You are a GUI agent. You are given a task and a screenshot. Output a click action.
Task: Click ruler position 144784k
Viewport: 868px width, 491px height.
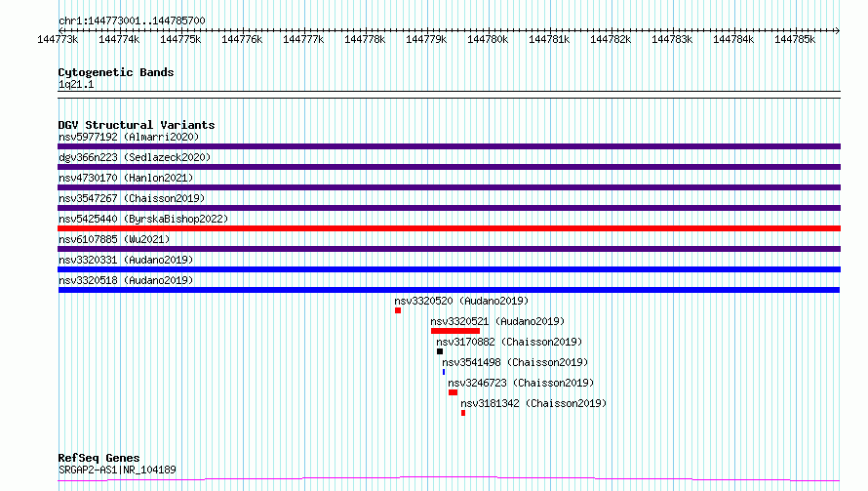tap(733, 39)
